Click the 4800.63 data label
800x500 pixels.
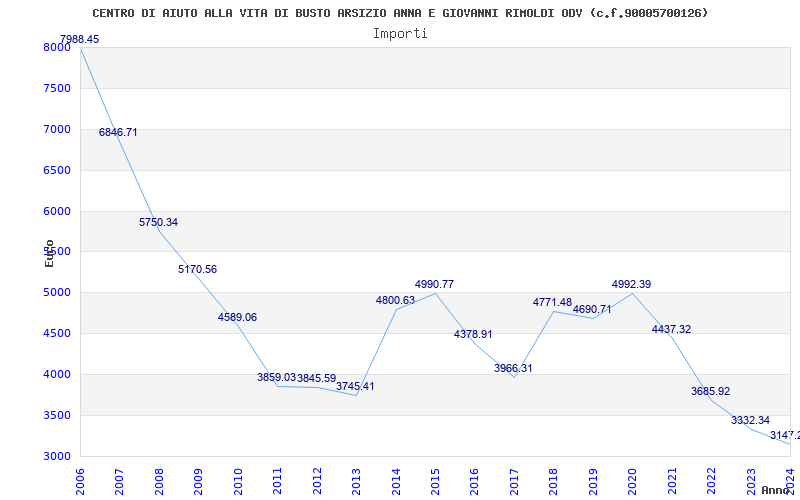395,300
